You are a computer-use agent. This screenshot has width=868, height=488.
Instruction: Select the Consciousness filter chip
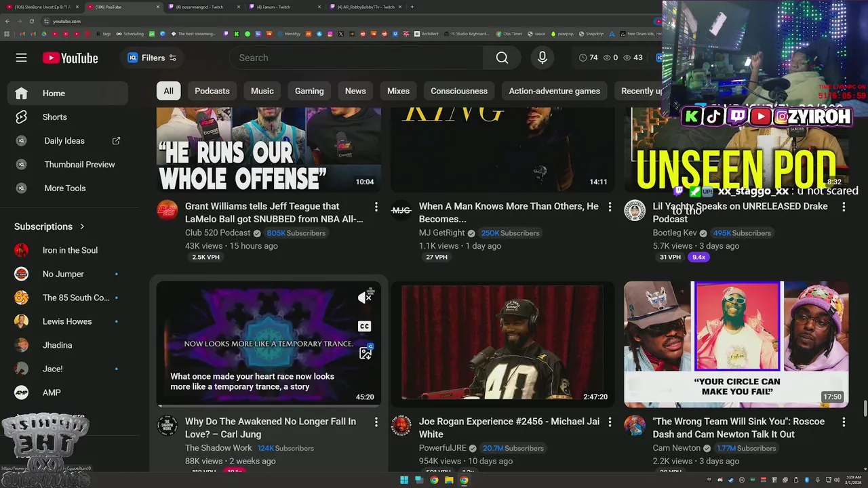(459, 91)
